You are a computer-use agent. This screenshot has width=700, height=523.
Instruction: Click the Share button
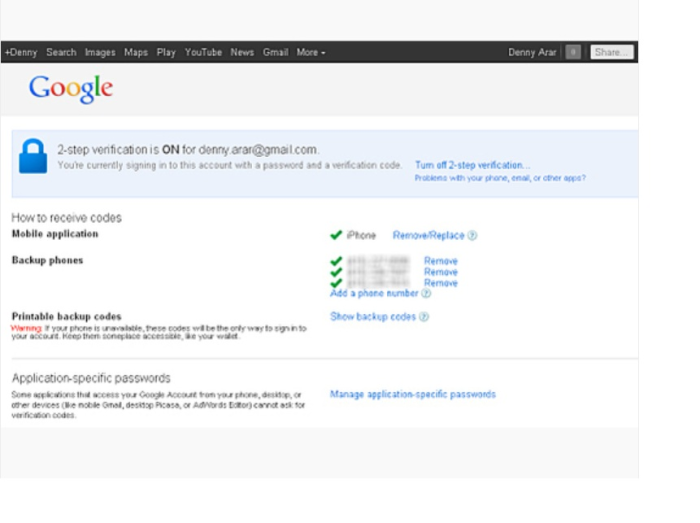(612, 52)
